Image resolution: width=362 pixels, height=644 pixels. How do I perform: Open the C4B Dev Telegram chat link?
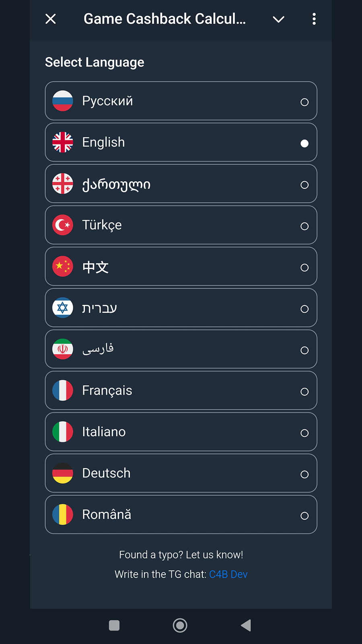228,574
